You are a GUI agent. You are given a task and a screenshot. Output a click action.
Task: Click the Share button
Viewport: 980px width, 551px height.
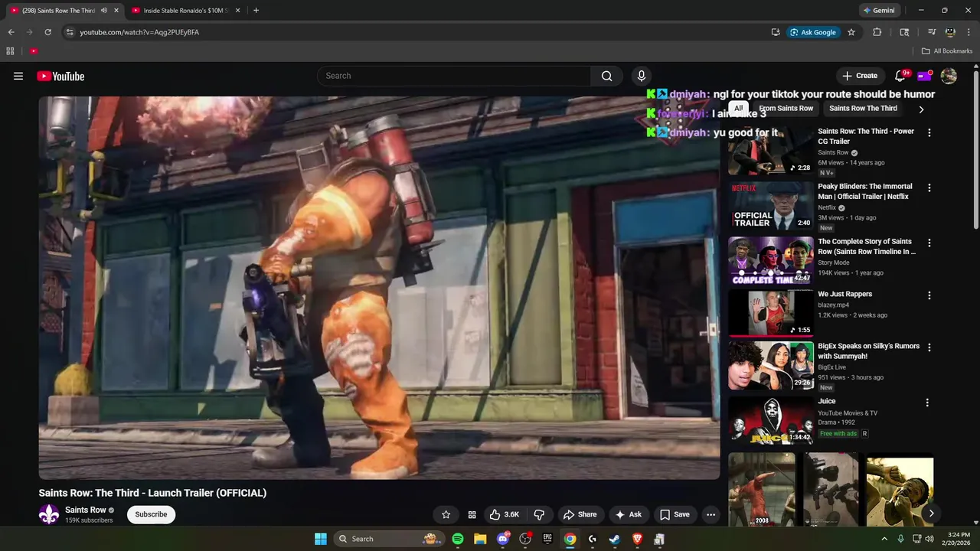tap(580, 514)
